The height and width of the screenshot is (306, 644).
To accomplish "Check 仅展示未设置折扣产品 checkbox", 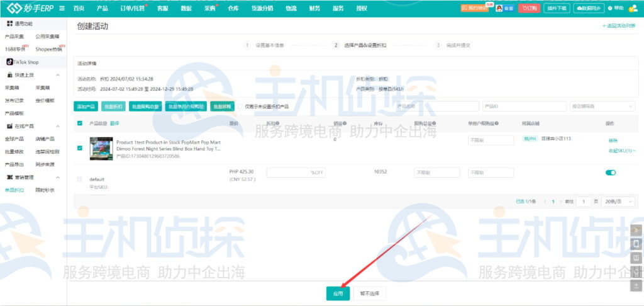I will click(240, 106).
